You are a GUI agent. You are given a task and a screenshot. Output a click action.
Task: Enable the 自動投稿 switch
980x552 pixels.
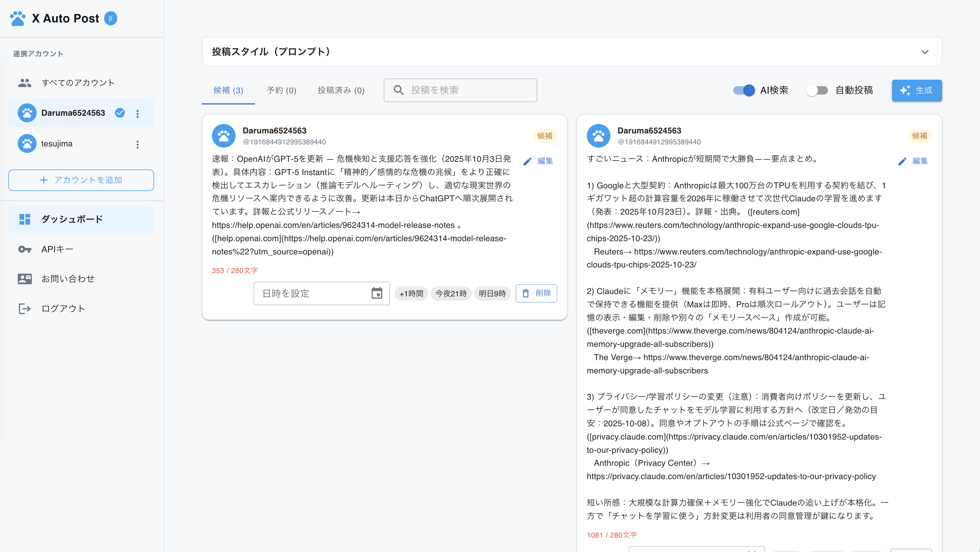pos(817,91)
